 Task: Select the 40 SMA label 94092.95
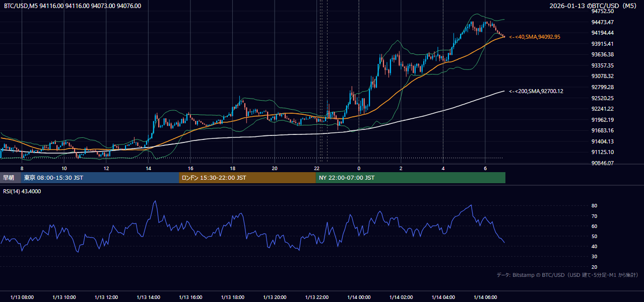[535, 37]
